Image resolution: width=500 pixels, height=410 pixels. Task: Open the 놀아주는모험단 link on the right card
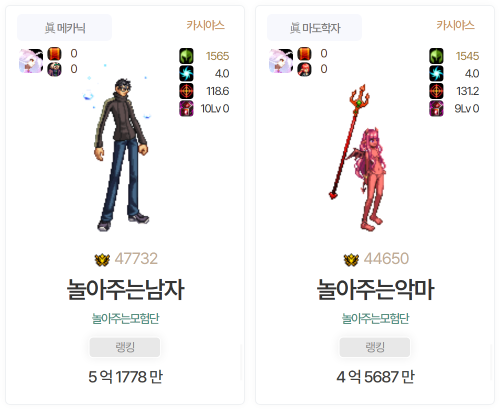pyautogui.click(x=375, y=319)
